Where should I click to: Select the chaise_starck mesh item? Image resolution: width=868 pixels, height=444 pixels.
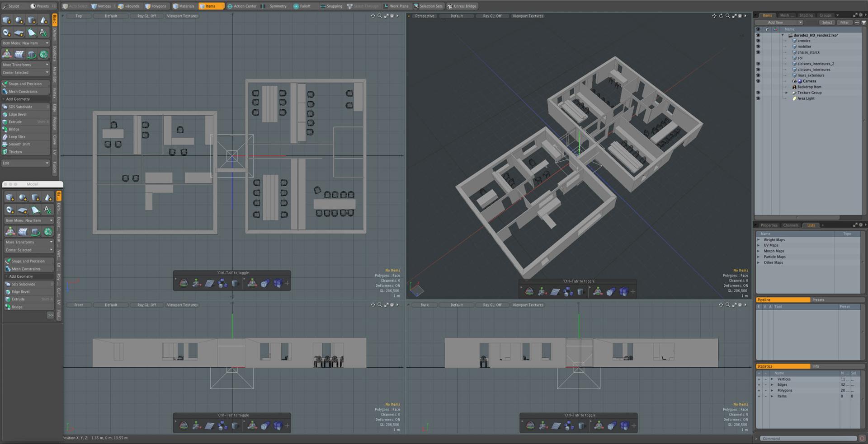click(x=808, y=52)
